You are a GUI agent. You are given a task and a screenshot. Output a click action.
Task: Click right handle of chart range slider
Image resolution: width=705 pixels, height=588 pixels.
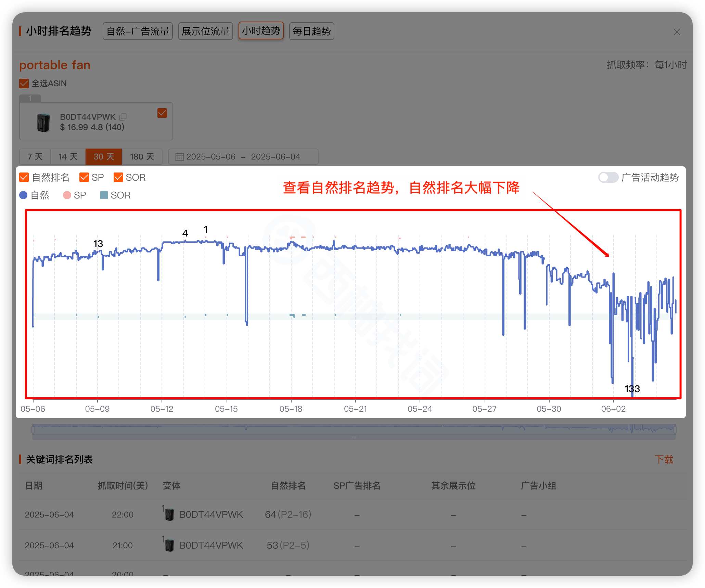675,429
